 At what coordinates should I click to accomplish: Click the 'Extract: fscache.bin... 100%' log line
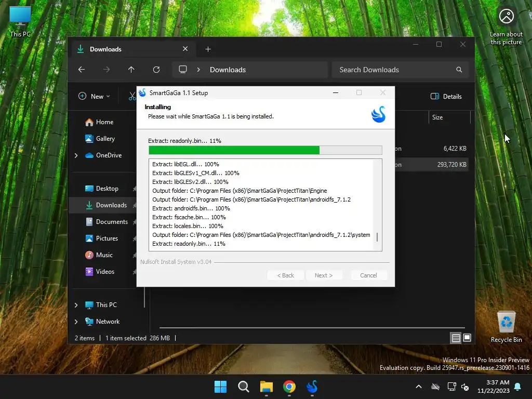[189, 217]
